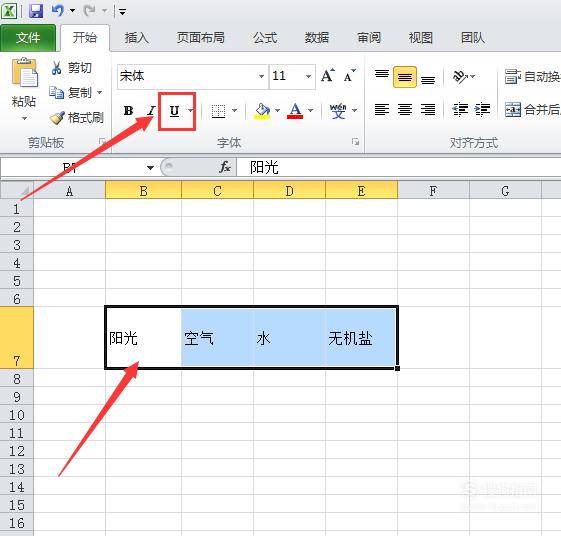Click the text orientation icon
The height and width of the screenshot is (536, 561).
pyautogui.click(x=461, y=76)
